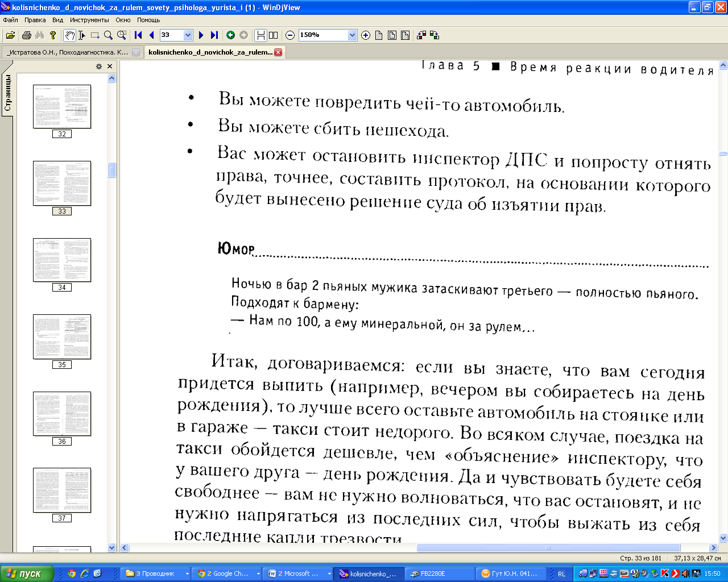Click the fit width page icon
The width and height of the screenshot is (728, 582).
click(405, 35)
